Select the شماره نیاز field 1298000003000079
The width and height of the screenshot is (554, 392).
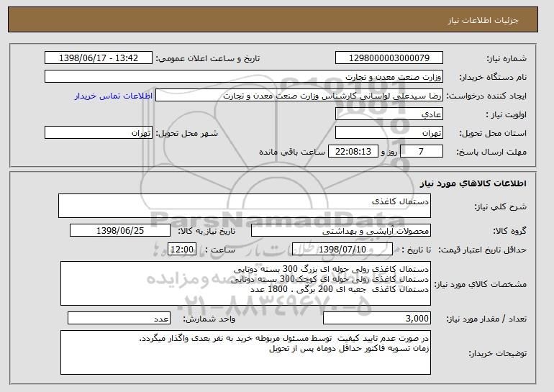[x=389, y=58]
